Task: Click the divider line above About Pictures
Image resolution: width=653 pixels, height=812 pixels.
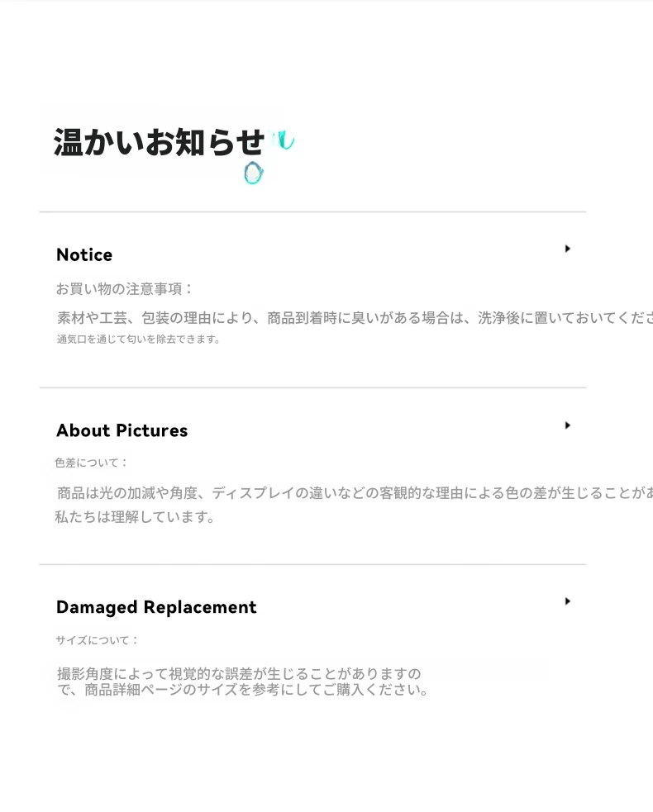Action: [312, 387]
